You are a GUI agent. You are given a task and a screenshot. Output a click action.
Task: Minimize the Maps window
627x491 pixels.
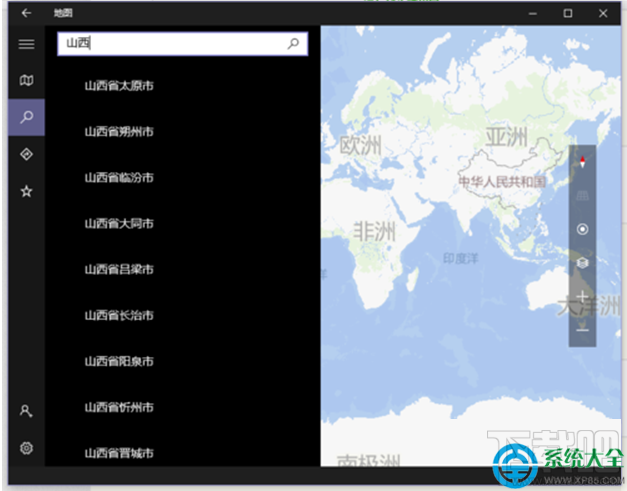(x=533, y=14)
